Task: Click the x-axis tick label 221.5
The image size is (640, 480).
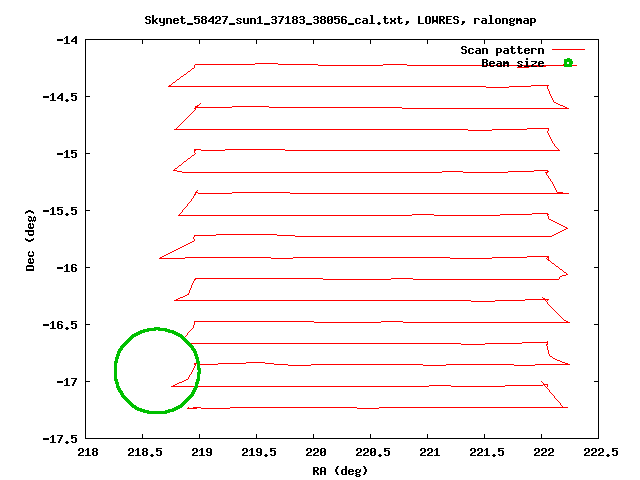Action: tap(487, 452)
